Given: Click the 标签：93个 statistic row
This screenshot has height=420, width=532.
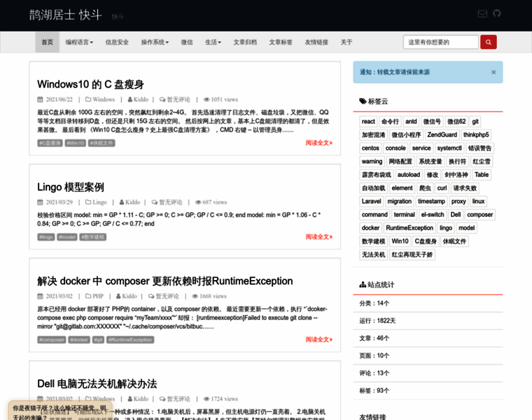Looking at the screenshot, I should point(428,391).
